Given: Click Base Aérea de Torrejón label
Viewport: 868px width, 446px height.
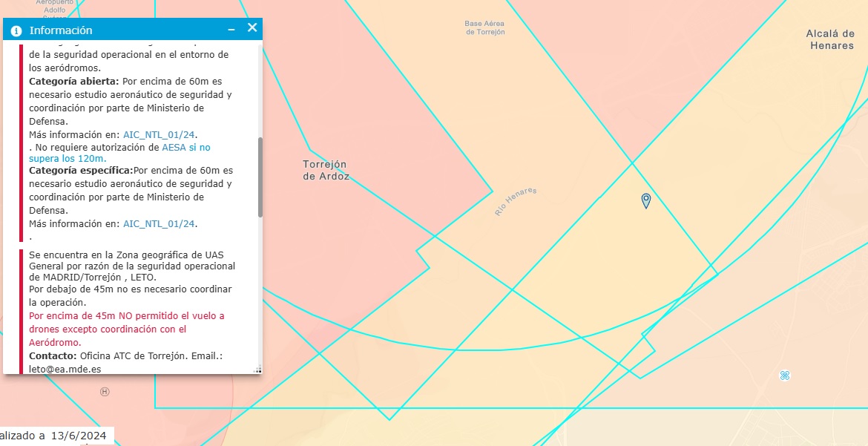Looking at the screenshot, I should pos(484,27).
